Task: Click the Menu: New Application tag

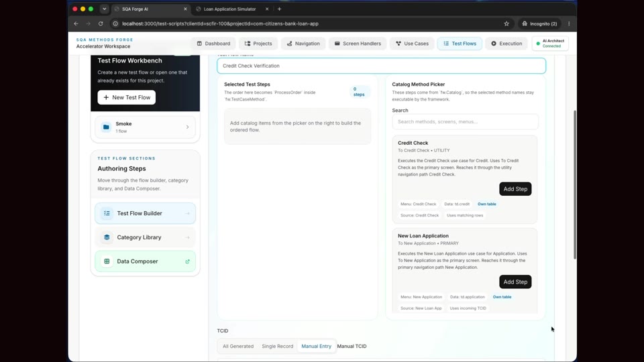Action: point(421,297)
